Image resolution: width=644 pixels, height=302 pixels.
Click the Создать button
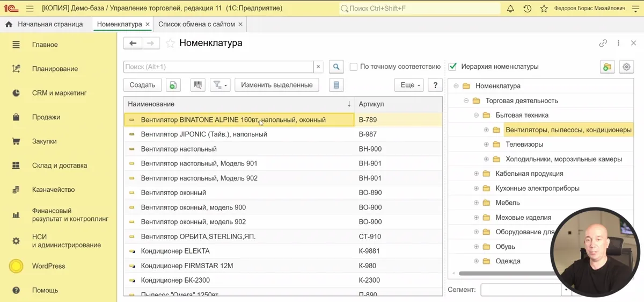click(142, 85)
